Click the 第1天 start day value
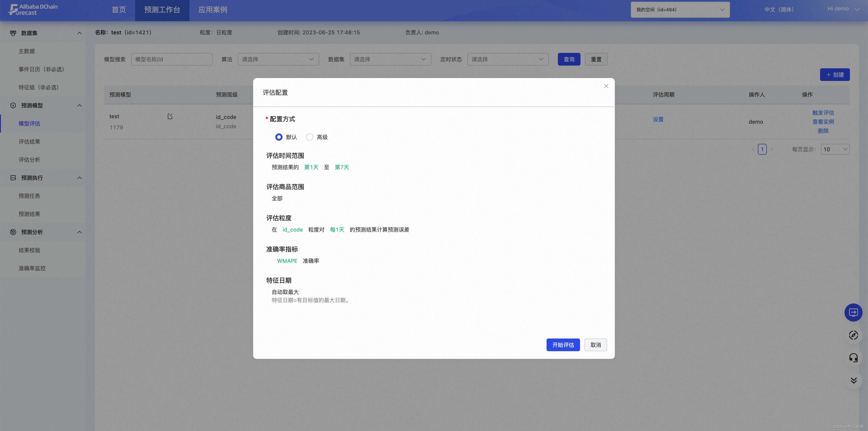This screenshot has width=868, height=431. point(311,167)
